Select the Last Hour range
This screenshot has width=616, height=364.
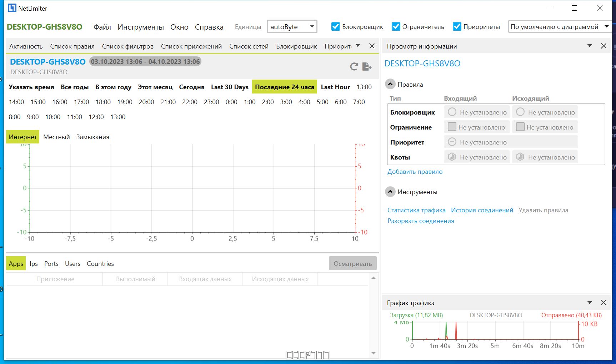pyautogui.click(x=335, y=87)
